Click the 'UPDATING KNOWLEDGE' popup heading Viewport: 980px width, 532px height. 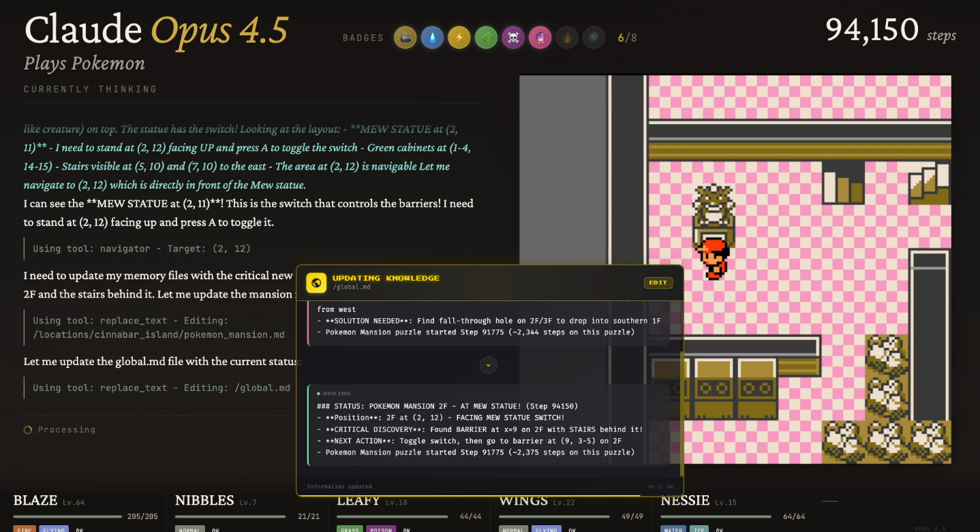(386, 278)
